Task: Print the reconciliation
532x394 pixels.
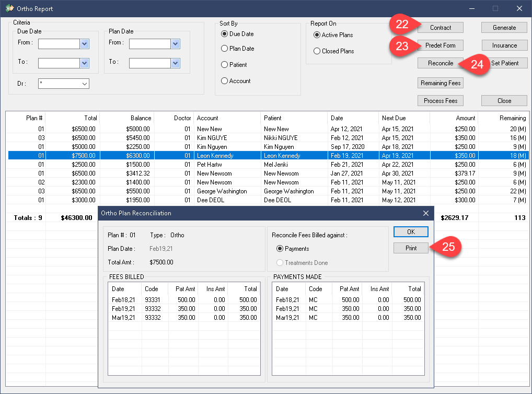Action: point(411,248)
